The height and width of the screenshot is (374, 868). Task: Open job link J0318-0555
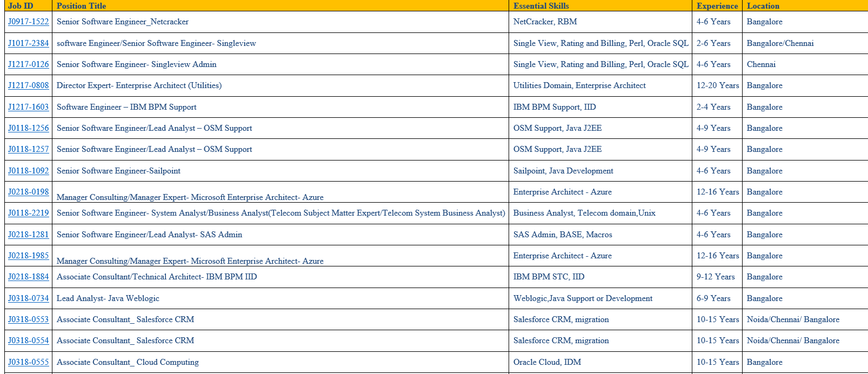coord(28,362)
